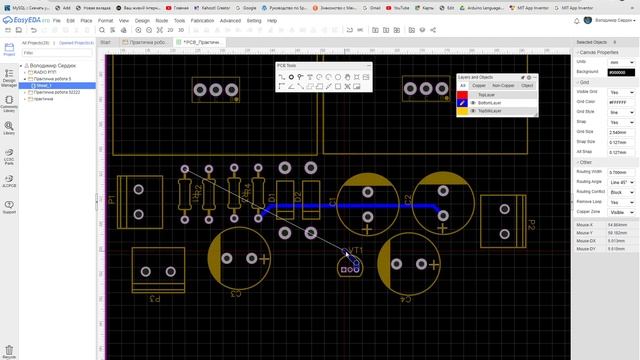The image size is (640, 360).
Task: Select the Text tool in PCB Tools
Action: click(x=310, y=77)
